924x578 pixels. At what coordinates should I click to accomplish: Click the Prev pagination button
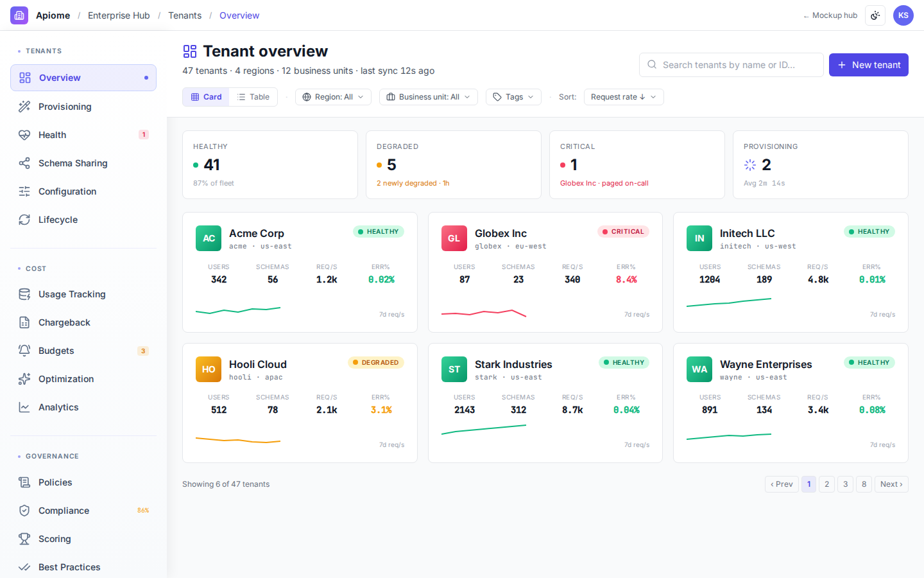pyautogui.click(x=782, y=484)
